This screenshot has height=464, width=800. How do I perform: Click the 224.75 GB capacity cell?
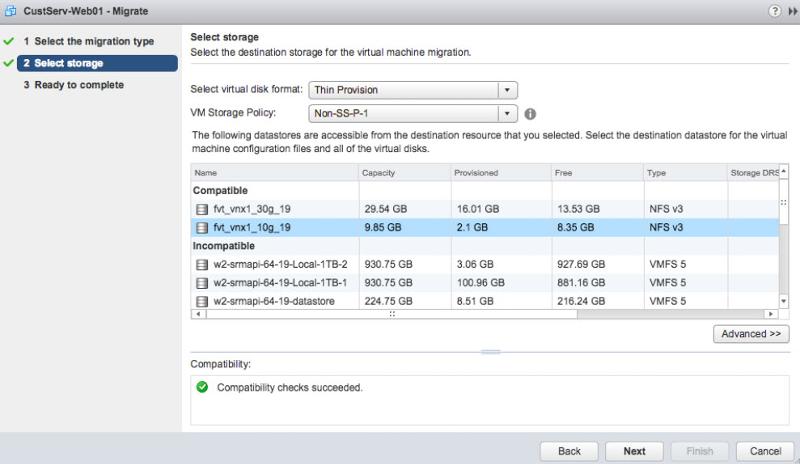click(x=388, y=301)
